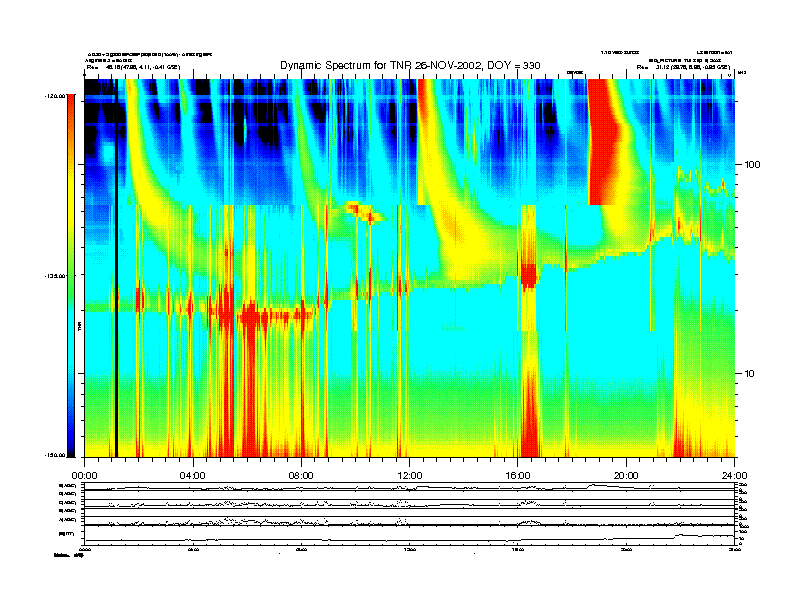Click the top line plot panel beneath the spectrum
Image resolution: width=792 pixels, height=612 pixels.
(x=410, y=486)
